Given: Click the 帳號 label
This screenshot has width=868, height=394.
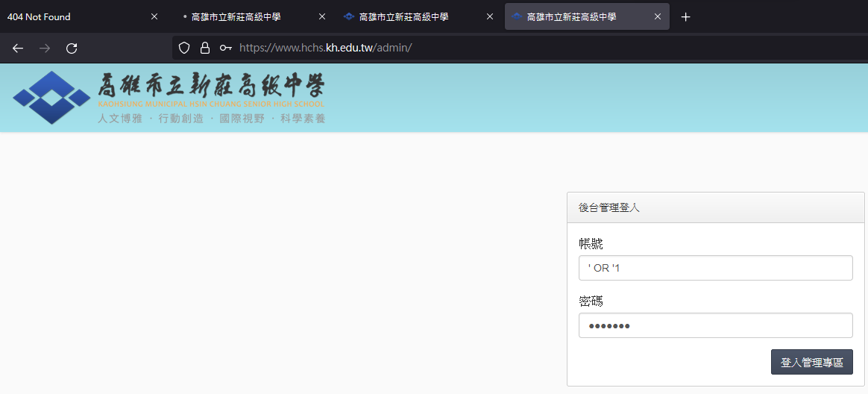Looking at the screenshot, I should point(591,243).
